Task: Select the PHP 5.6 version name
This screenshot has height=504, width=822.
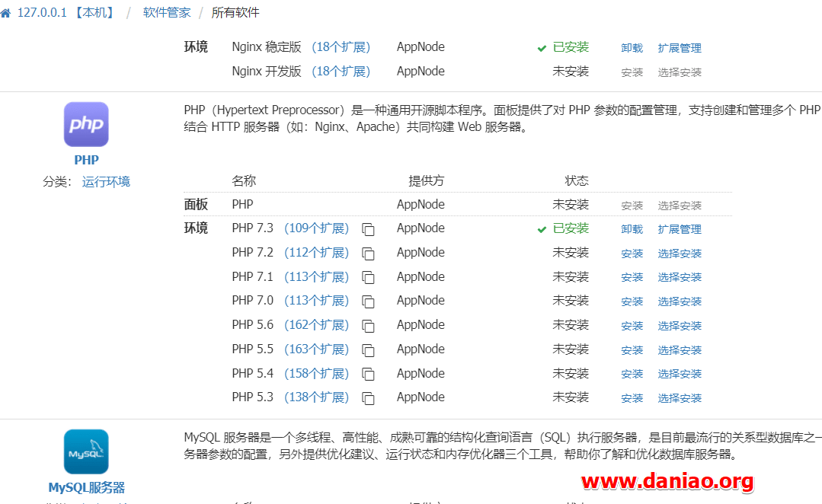Action: pyautogui.click(x=253, y=325)
